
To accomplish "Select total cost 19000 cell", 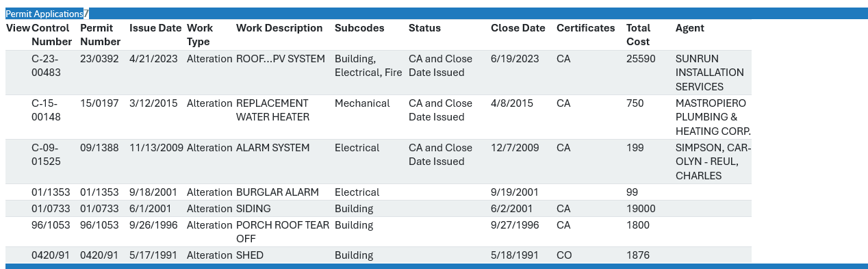I will pos(641,209).
